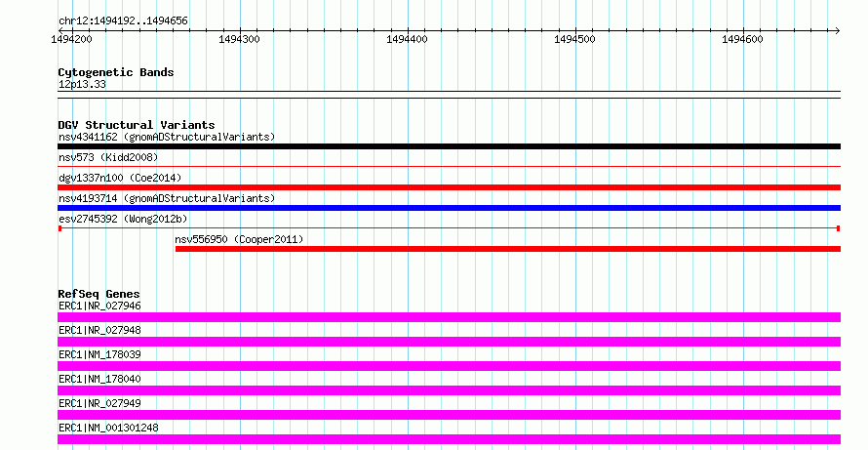The width and height of the screenshot is (868, 450).
Task: Click the right arrowhead of the ruler
Action: [838, 30]
